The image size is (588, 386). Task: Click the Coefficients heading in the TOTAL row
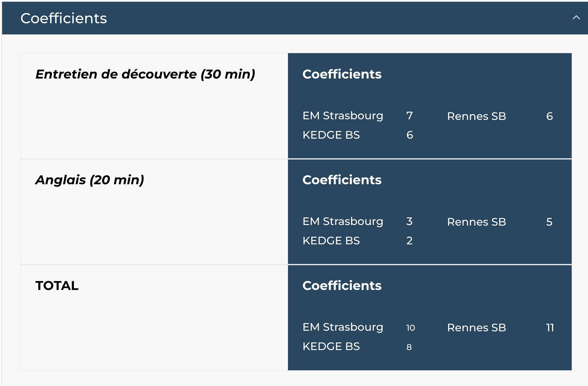342,286
